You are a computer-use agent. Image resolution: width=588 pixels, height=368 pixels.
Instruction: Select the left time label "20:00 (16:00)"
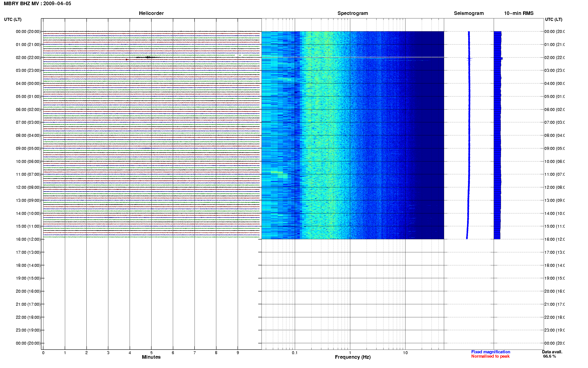28,291
